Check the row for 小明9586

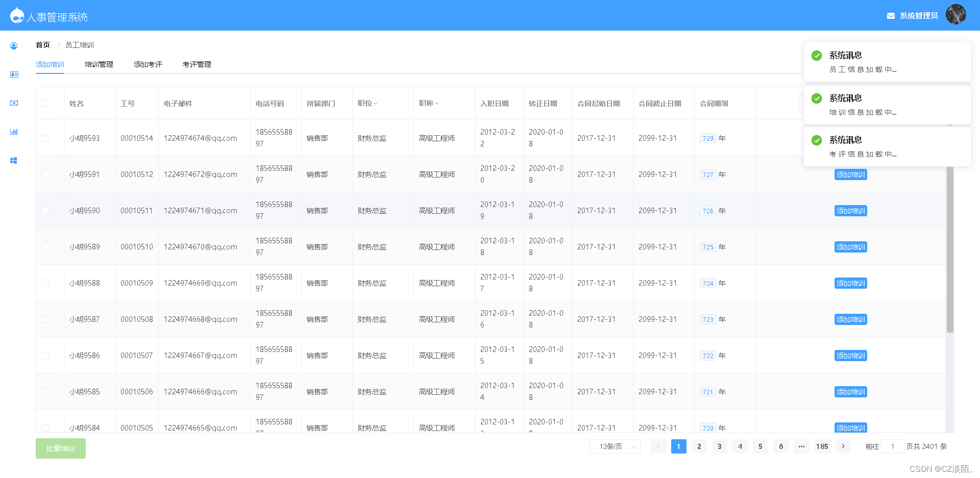[45, 356]
